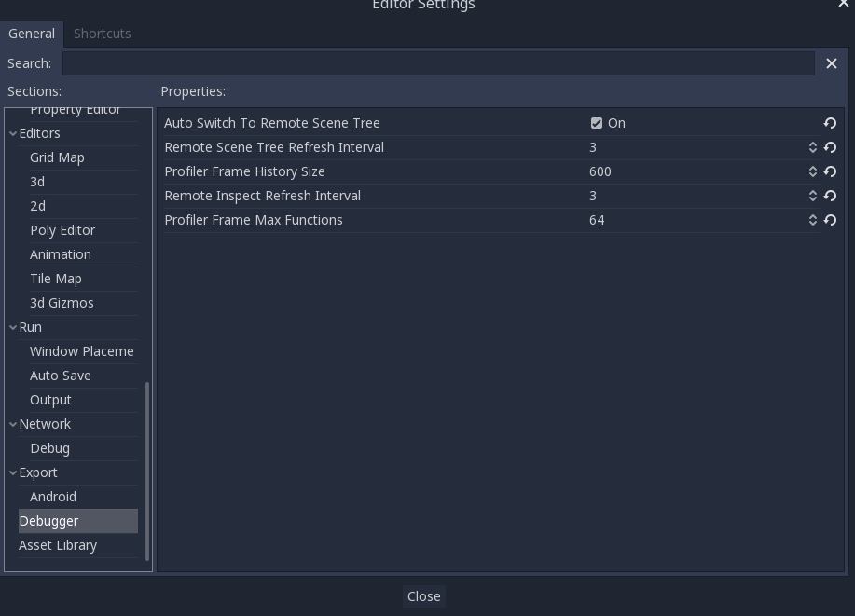
Task: Click Profiler Frame History Size value 600
Action: coord(600,171)
